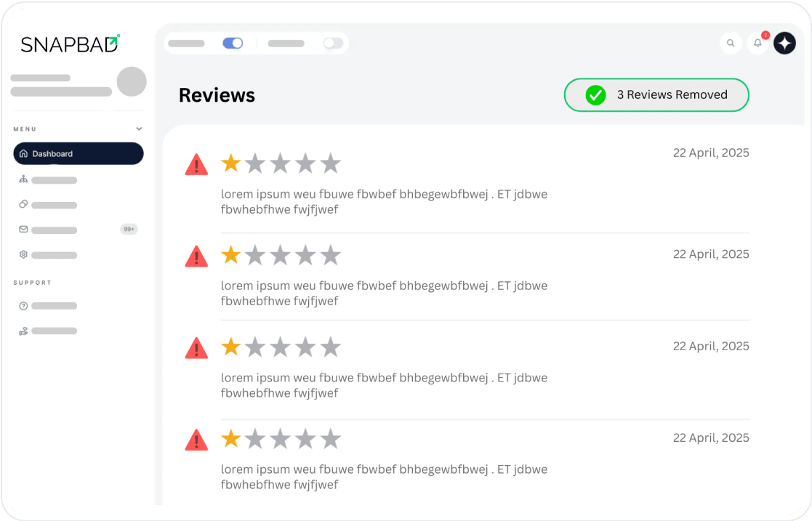Click the help question-mark icon under Support
812x521 pixels.
[23, 305]
